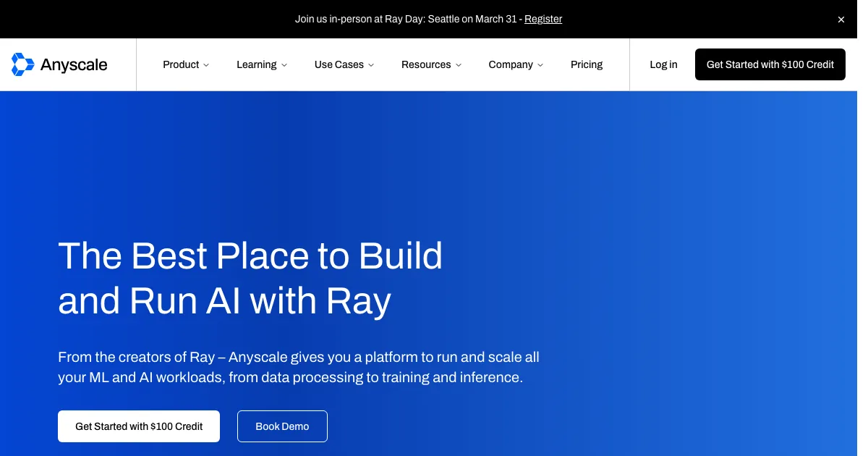Click the Register link in the banner
This screenshot has width=868, height=456.
[542, 19]
